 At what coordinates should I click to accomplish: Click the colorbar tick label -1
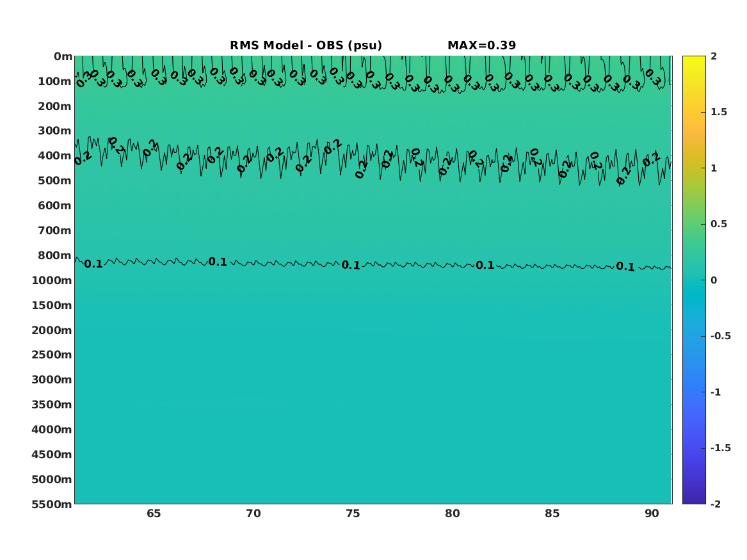coord(716,392)
